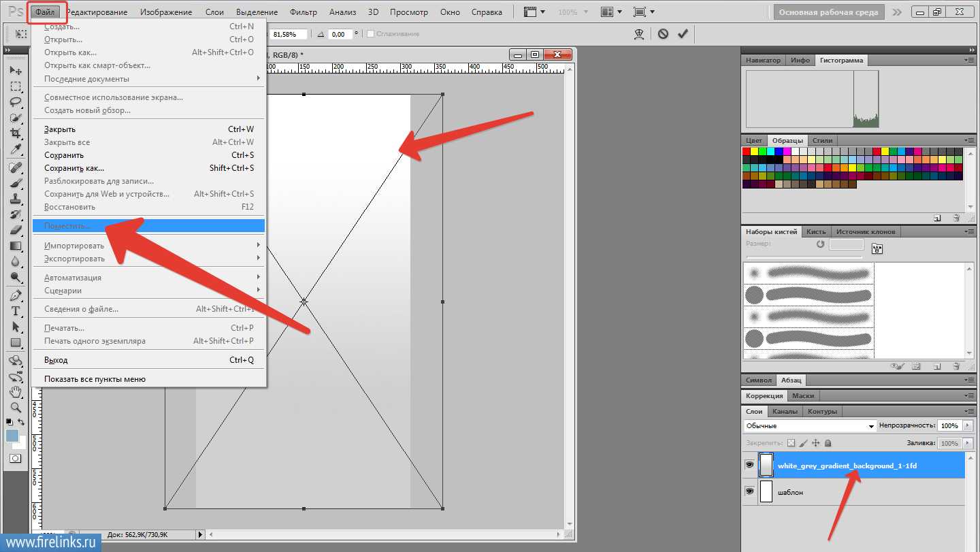Screen dimensions: 980x552
Task: Select the Rectangle shape tool
Action: pyautogui.click(x=15, y=342)
